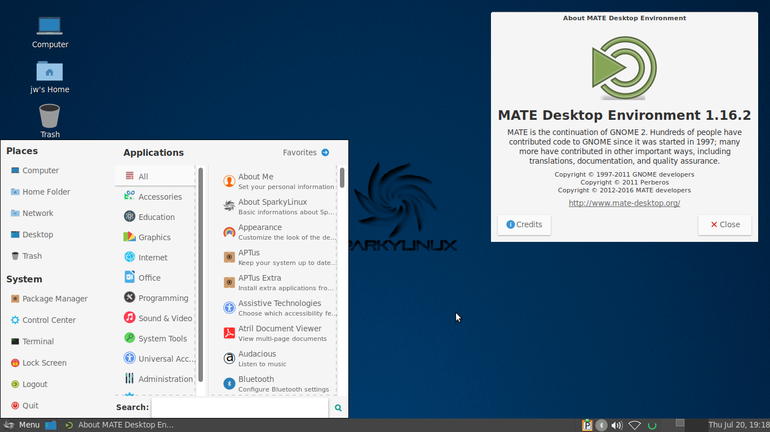Launch APTus Extra installer
The image size is (770, 432).
278,282
